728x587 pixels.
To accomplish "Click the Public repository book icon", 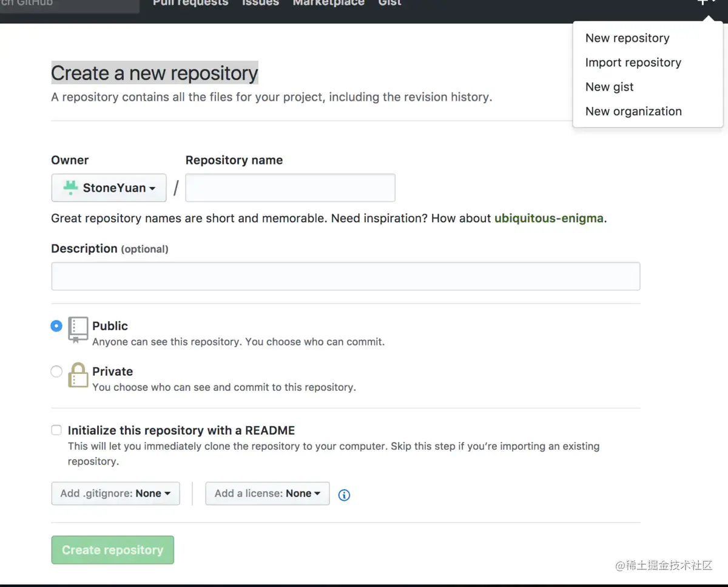I will pos(78,330).
